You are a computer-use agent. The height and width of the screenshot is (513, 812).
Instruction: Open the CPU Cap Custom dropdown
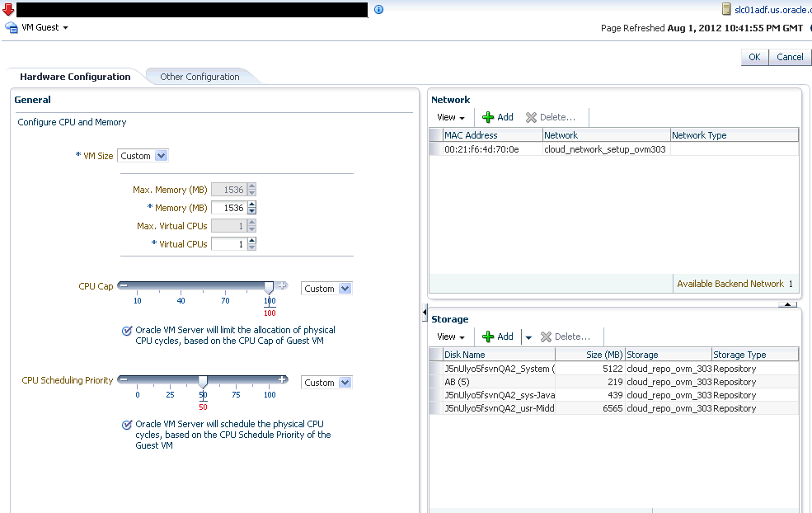[x=326, y=289]
